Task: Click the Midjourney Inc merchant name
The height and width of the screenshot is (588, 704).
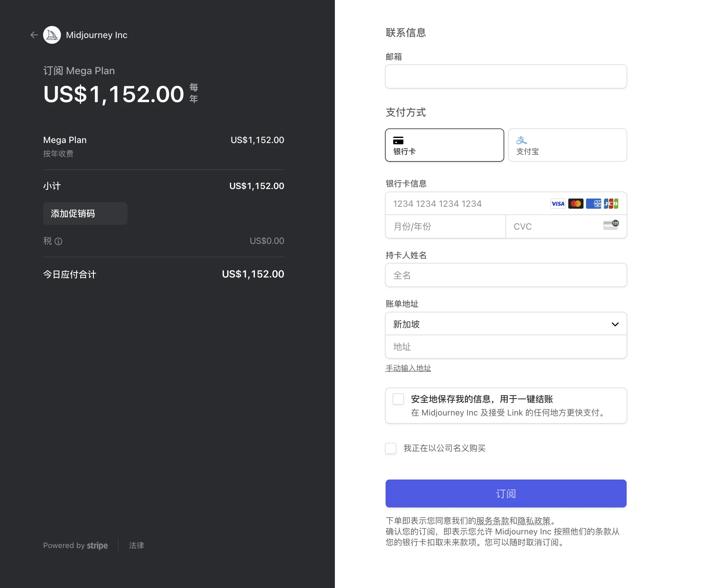Action: pos(96,35)
